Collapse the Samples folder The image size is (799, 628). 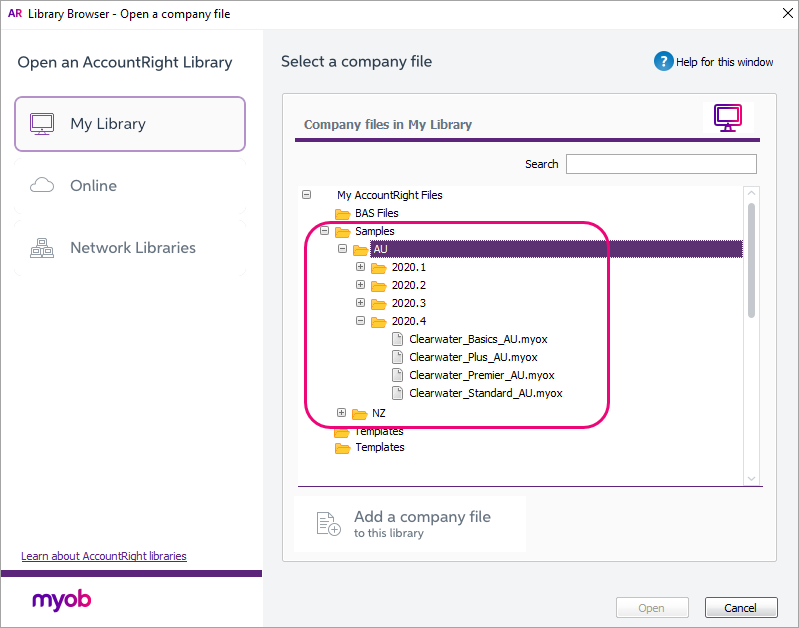[x=324, y=231]
